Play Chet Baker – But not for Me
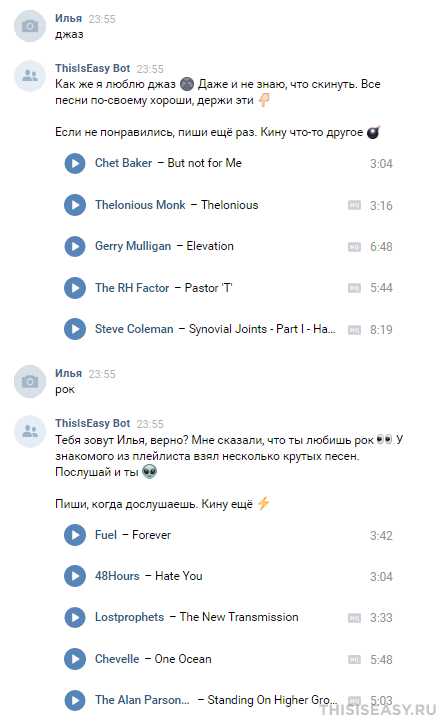The width and height of the screenshot is (447, 728). pos(75,163)
